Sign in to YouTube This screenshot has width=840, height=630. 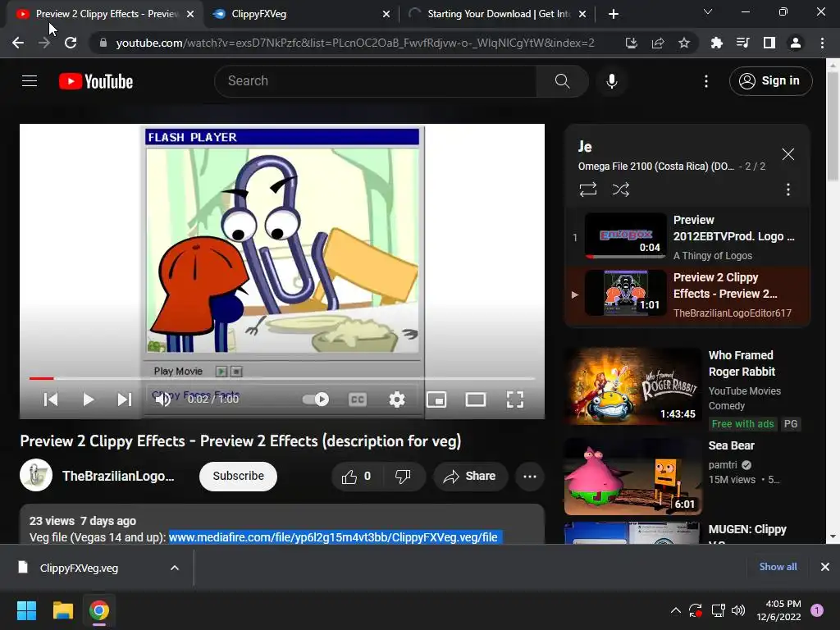(x=770, y=81)
